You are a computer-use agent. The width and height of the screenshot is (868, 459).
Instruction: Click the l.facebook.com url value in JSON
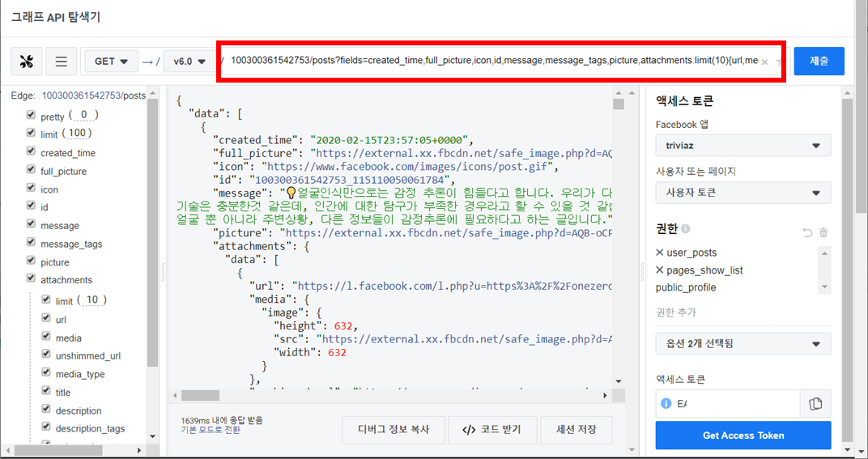pos(453,286)
